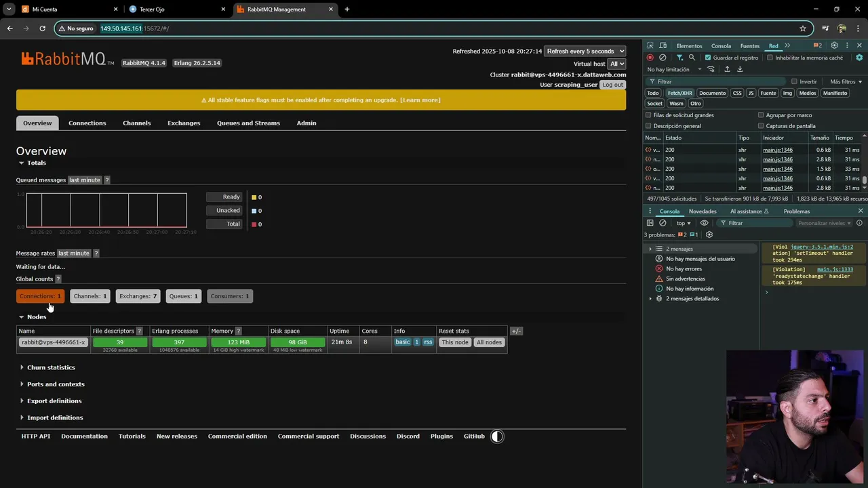Click the theme toggle circle in footer
Image resolution: width=868 pixels, height=488 pixels.
pyautogui.click(x=497, y=436)
